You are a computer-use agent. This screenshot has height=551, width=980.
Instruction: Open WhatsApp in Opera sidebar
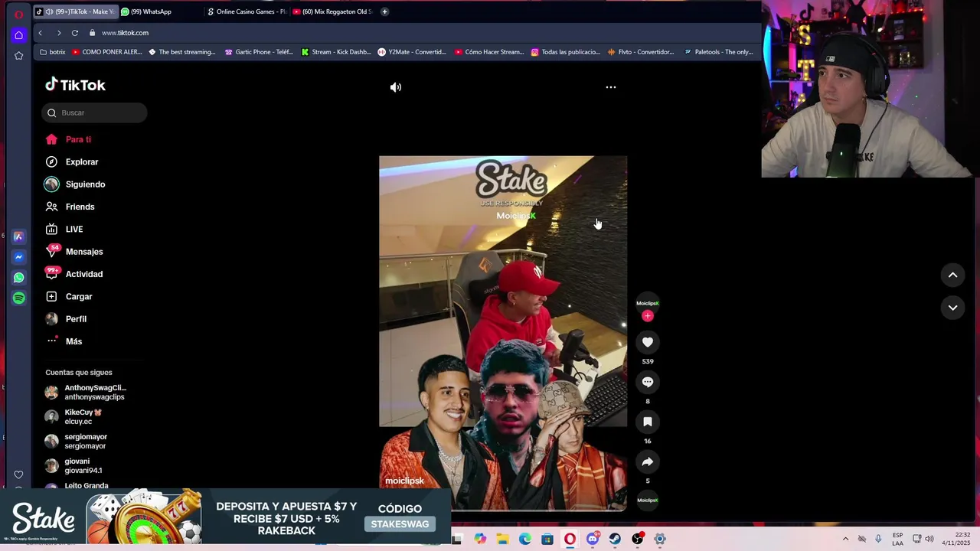pyautogui.click(x=18, y=278)
